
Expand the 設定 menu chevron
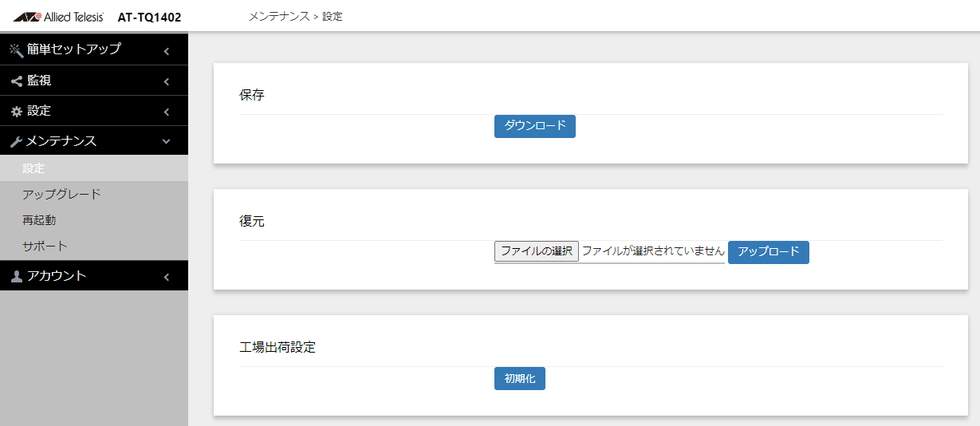[x=166, y=112]
